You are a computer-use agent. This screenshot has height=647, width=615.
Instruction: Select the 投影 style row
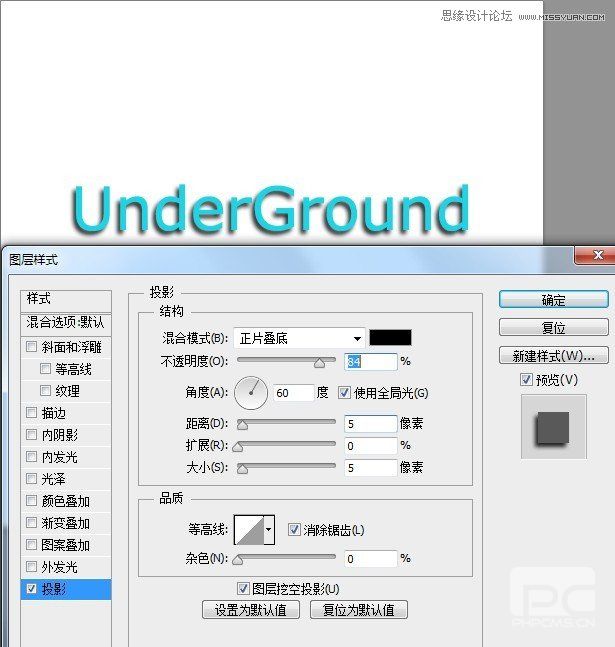[x=66, y=589]
